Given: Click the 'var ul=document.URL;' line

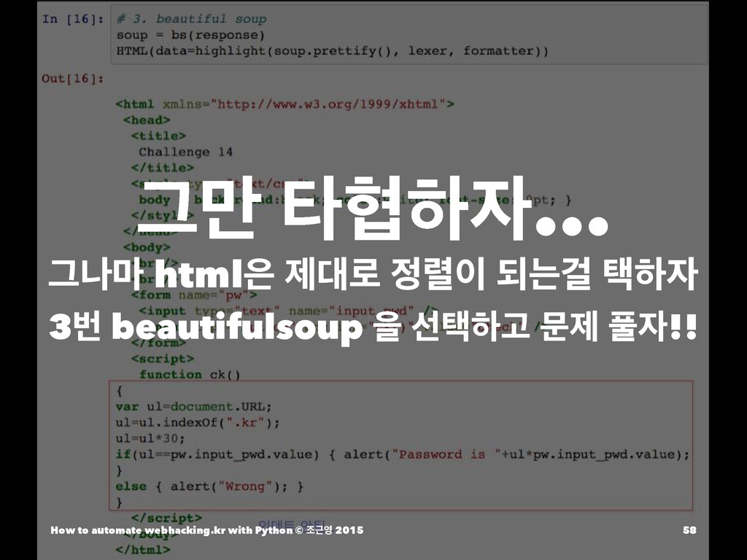Looking at the screenshot, I should [193, 407].
